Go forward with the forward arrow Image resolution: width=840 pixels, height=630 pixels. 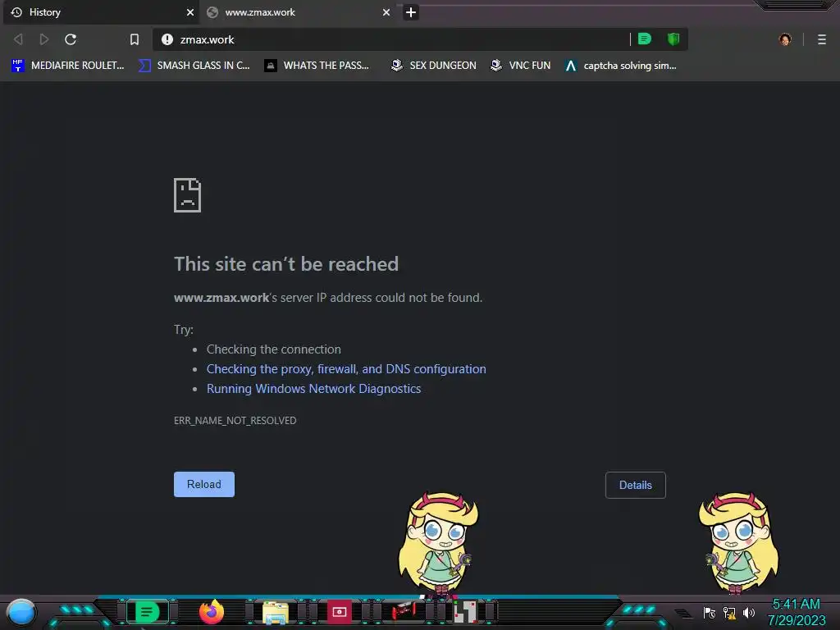pyautogui.click(x=44, y=39)
